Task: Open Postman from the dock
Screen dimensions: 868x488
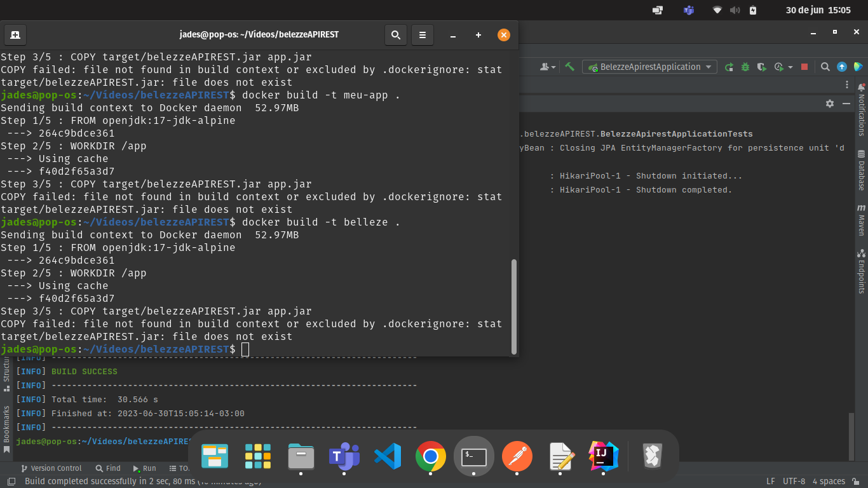Action: [517, 456]
